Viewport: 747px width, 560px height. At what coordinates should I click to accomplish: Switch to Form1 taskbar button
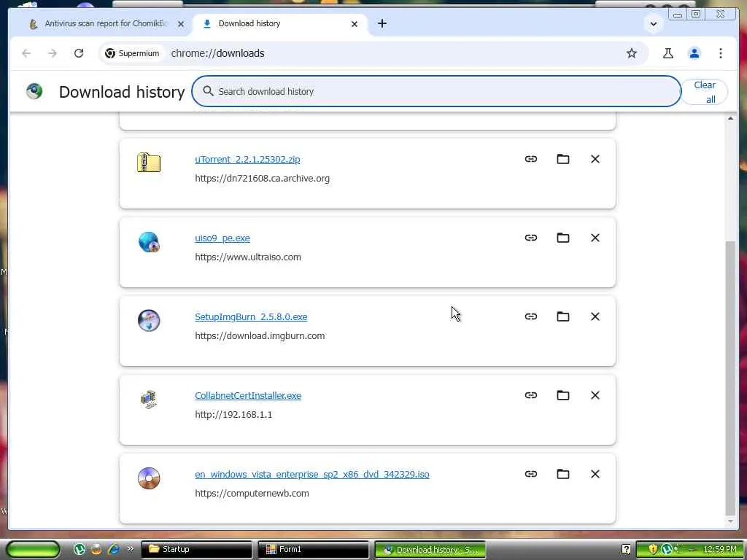point(314,550)
